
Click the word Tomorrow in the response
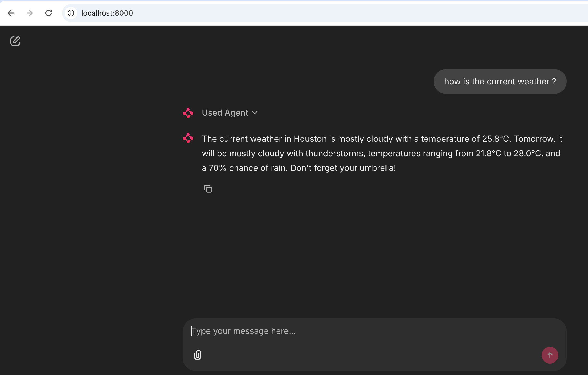coord(534,139)
